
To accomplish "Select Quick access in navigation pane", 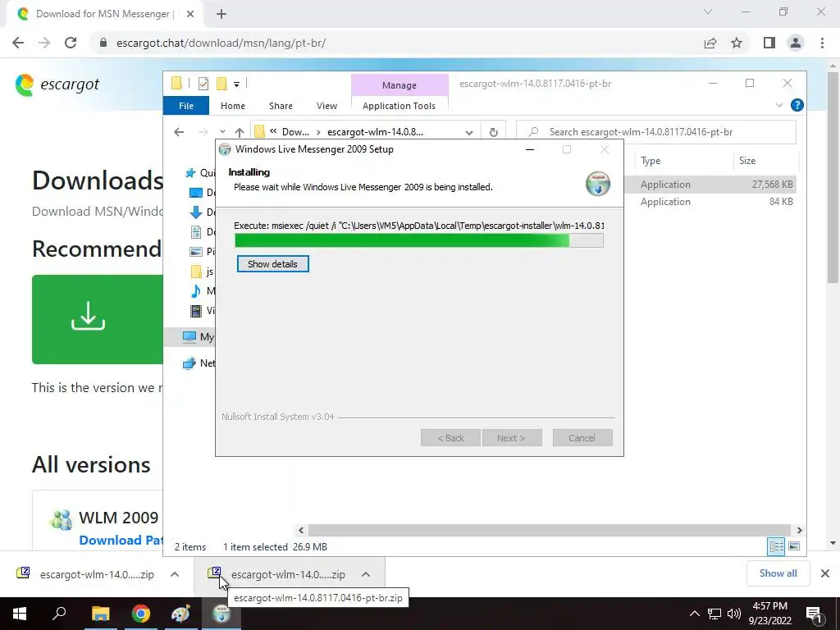I will point(199,172).
